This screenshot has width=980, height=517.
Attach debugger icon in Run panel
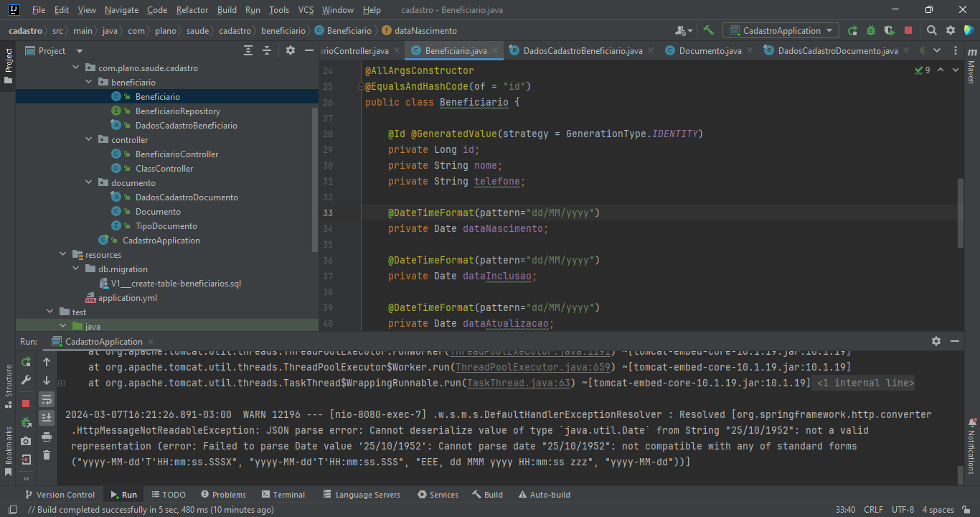coord(27,422)
